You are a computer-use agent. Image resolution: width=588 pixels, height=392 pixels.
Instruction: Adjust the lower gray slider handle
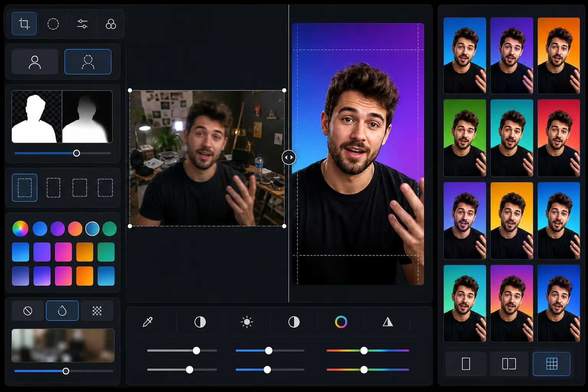click(x=189, y=369)
